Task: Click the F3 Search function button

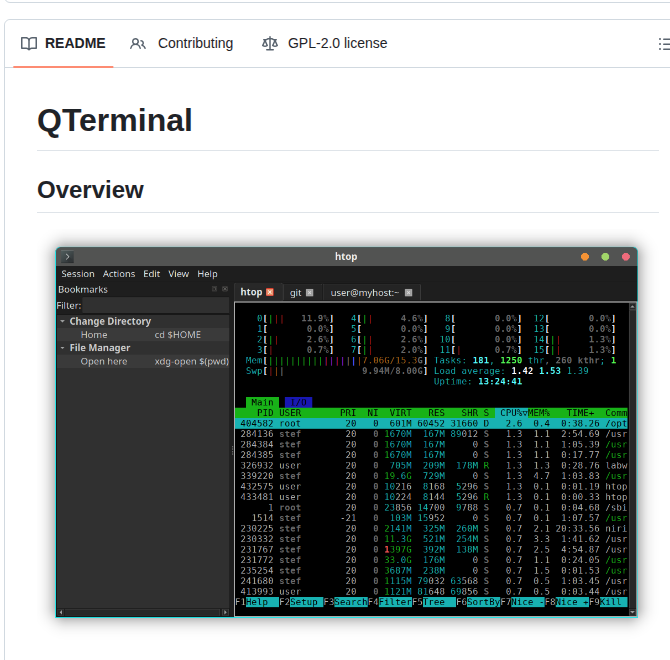Action: [345, 602]
